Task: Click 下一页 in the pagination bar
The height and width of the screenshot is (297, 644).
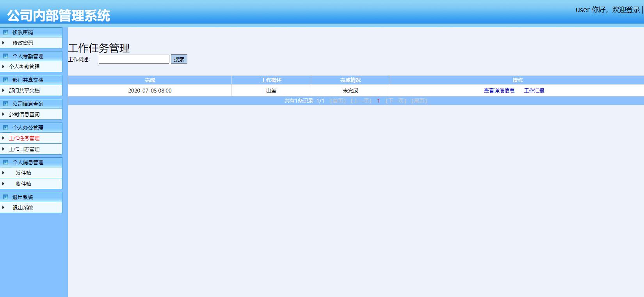Action: (x=396, y=101)
